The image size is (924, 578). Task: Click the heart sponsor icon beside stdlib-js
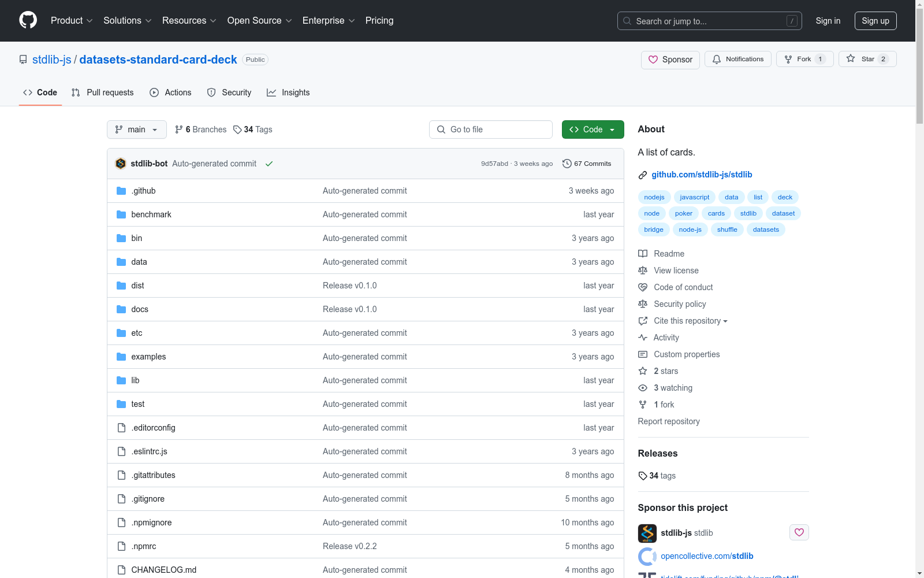click(799, 532)
